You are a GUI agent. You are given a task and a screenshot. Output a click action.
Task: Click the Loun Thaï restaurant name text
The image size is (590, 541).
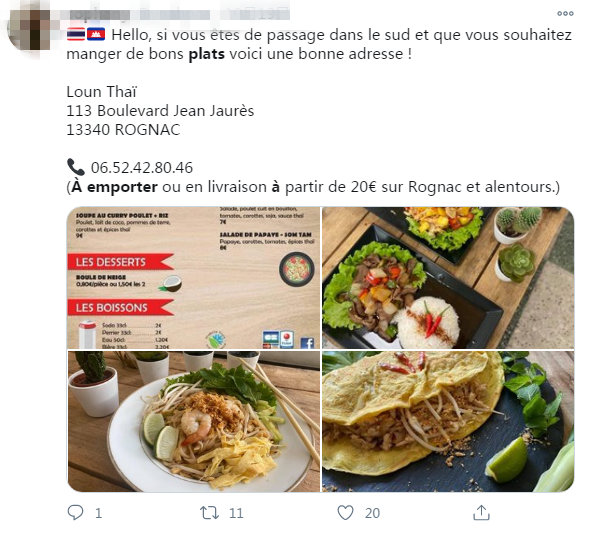(x=102, y=92)
